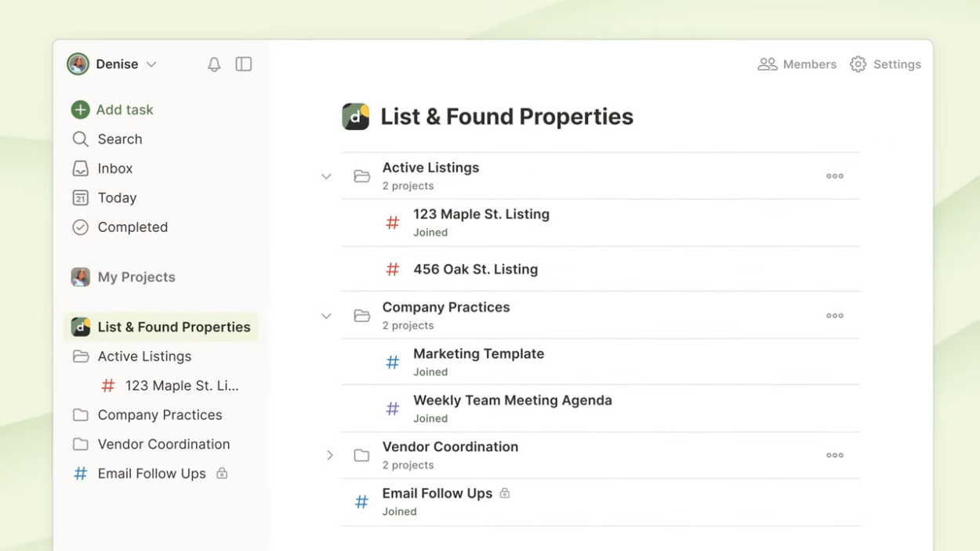The height and width of the screenshot is (551, 980).
Task: Click blue hash icon beside sidebar Email Follow Ups
Action: (80, 473)
